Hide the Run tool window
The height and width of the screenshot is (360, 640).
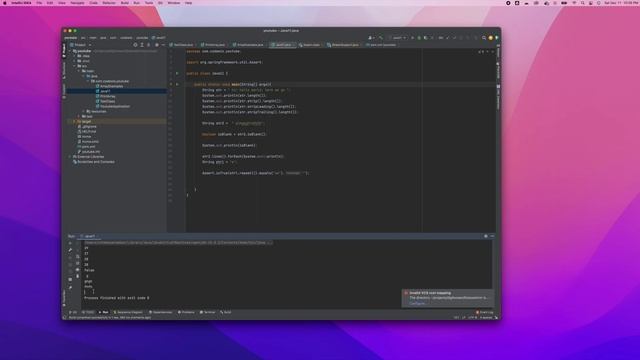tap(492, 236)
